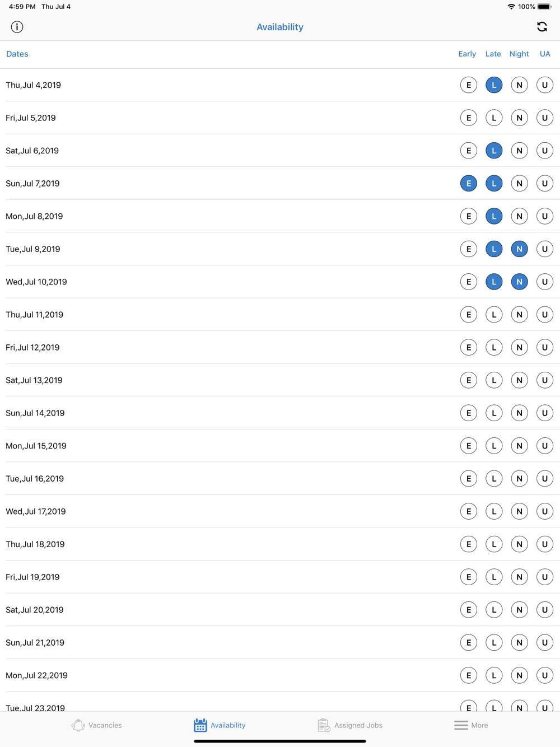Screen dimensions: 560x747
Task: Select the Availability calendar icon
Action: (200, 725)
